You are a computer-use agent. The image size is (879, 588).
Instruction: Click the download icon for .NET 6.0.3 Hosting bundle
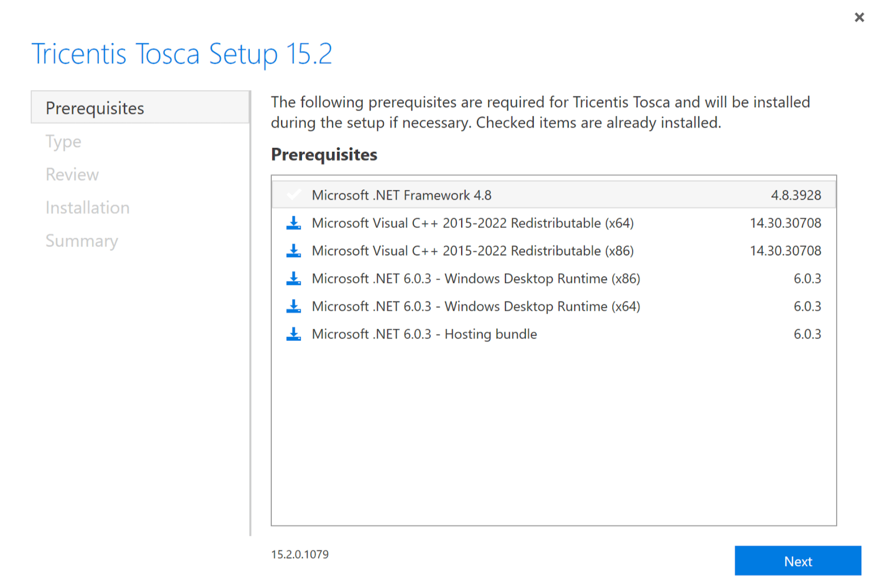point(294,334)
